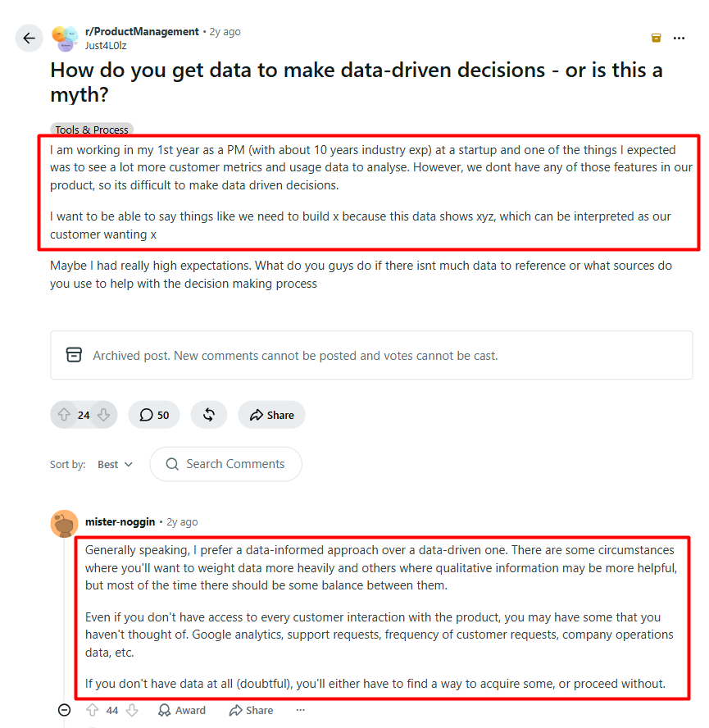The height and width of the screenshot is (728, 709).
Task: Upvote the post with 24 points
Action: (x=64, y=415)
